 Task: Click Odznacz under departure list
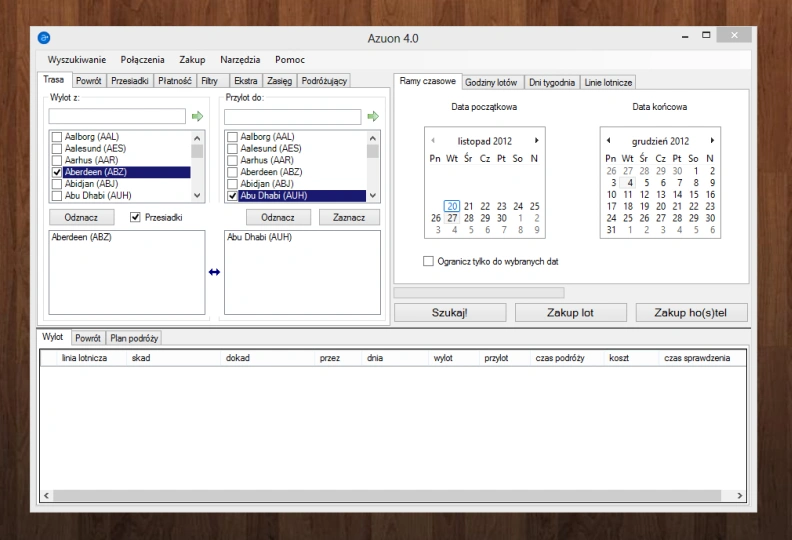81,217
